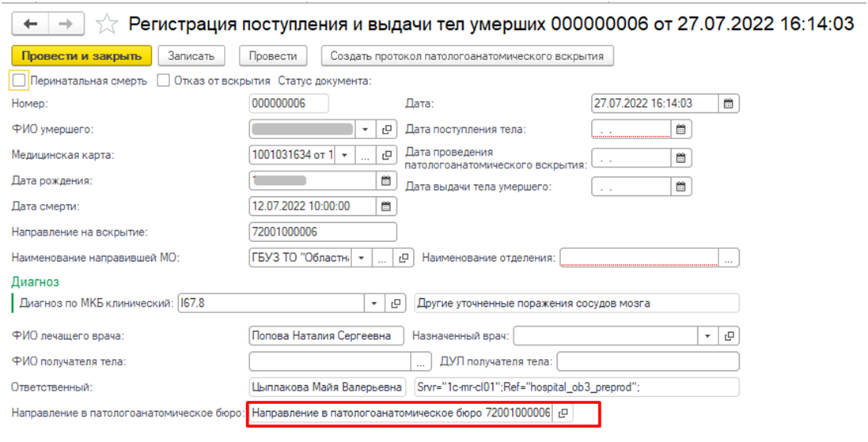
Task: Click the Провести button
Action: point(273,56)
